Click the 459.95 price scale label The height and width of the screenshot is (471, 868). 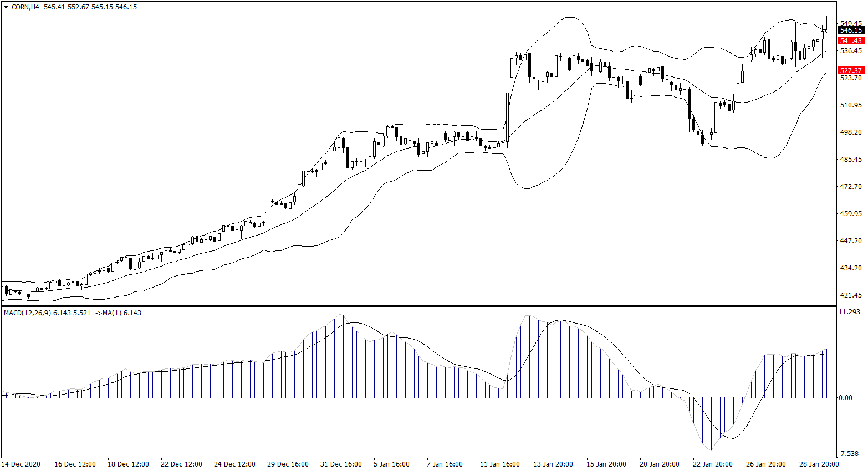pyautogui.click(x=851, y=214)
